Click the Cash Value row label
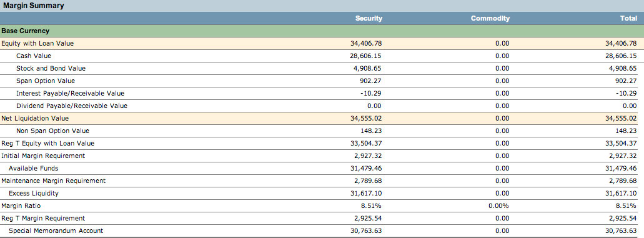This screenshot has height=238, width=644. [34, 56]
